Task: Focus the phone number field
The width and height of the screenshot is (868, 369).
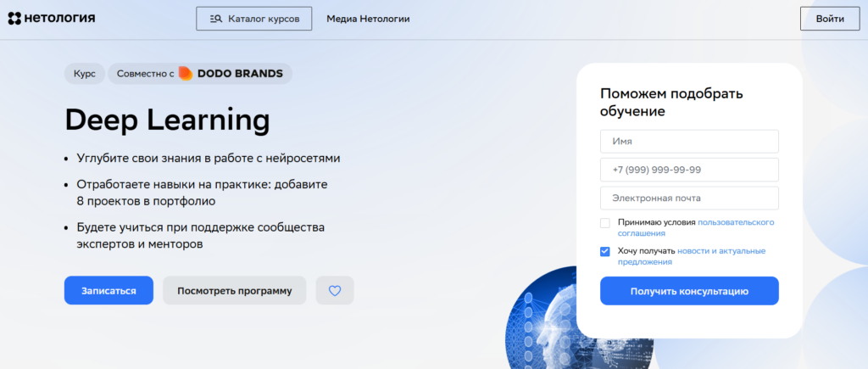Action: 689,170
